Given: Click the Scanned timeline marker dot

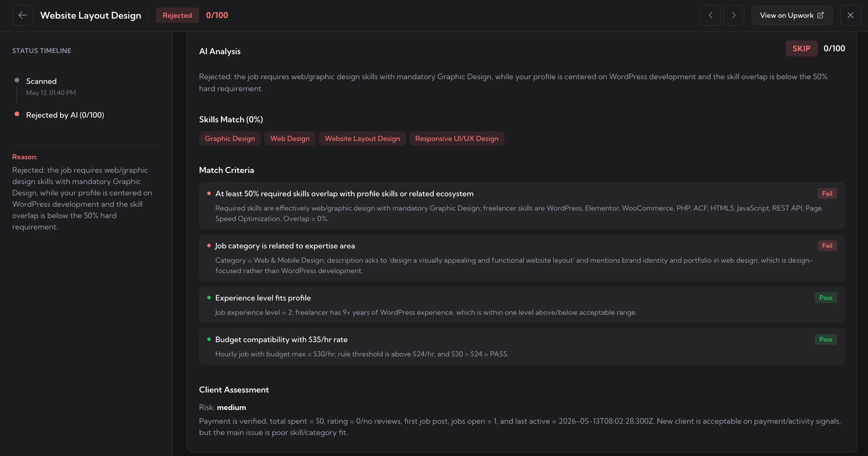Looking at the screenshot, I should coord(17,80).
